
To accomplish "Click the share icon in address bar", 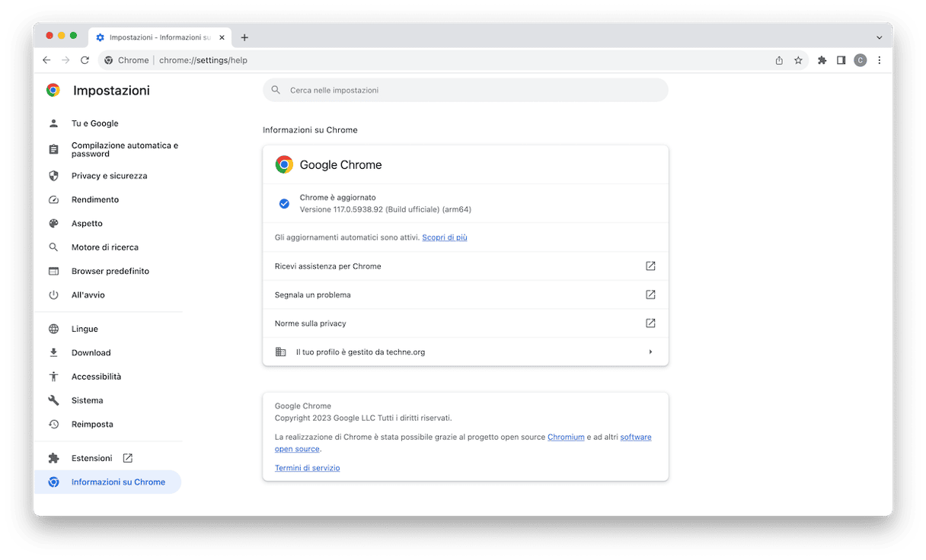I will click(779, 60).
